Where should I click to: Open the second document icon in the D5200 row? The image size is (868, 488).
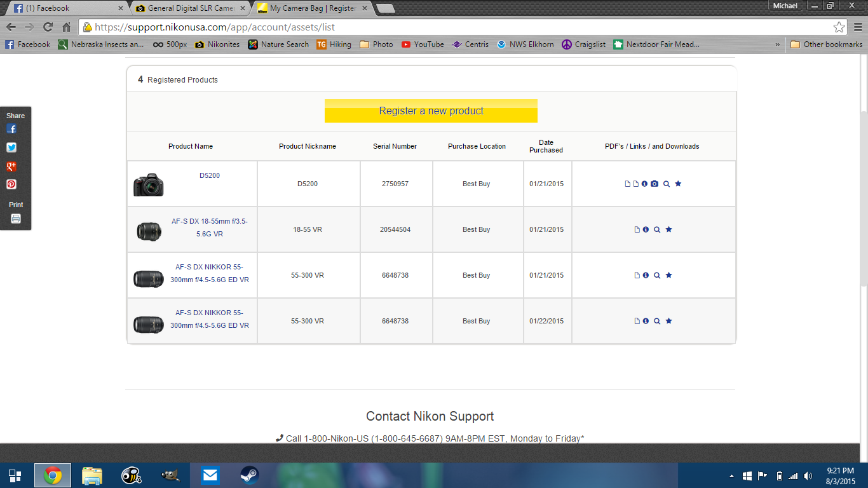point(636,184)
